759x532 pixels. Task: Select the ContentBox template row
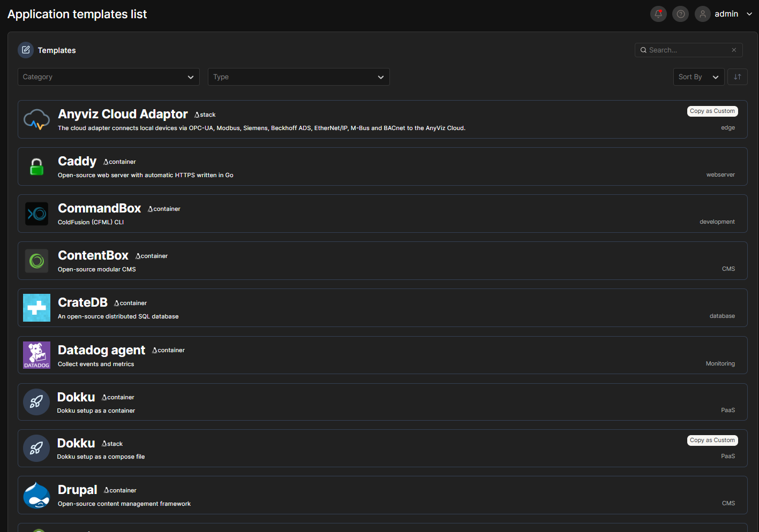pyautogui.click(x=382, y=261)
